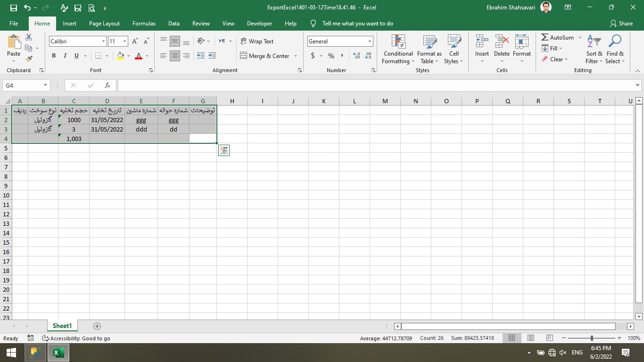Screen dimensions: 644x362
Task: Apply borders to selected cells
Action: 98,56
